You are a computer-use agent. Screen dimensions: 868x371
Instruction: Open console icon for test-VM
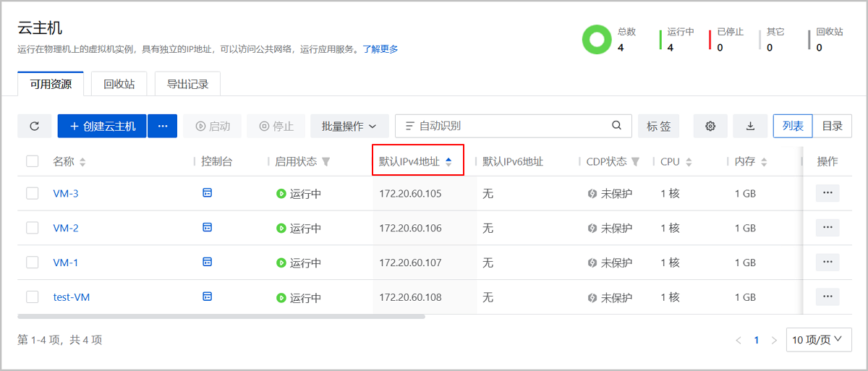pyautogui.click(x=208, y=297)
